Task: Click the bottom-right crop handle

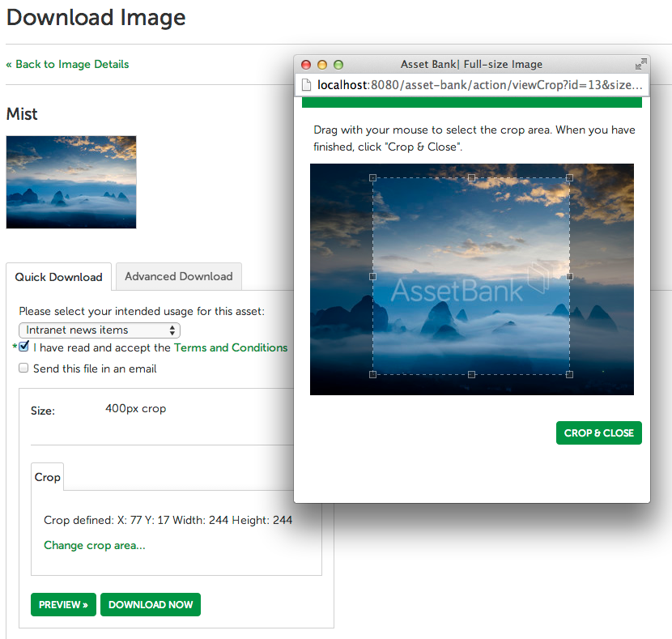Action: point(569,374)
